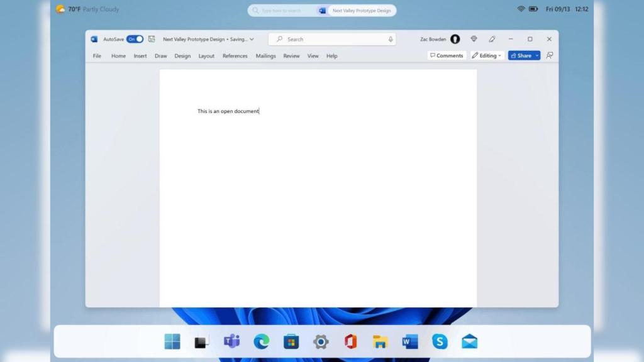This screenshot has height=362, width=644.
Task: Open the Wi-Fi status icon
Action: pyautogui.click(x=521, y=9)
